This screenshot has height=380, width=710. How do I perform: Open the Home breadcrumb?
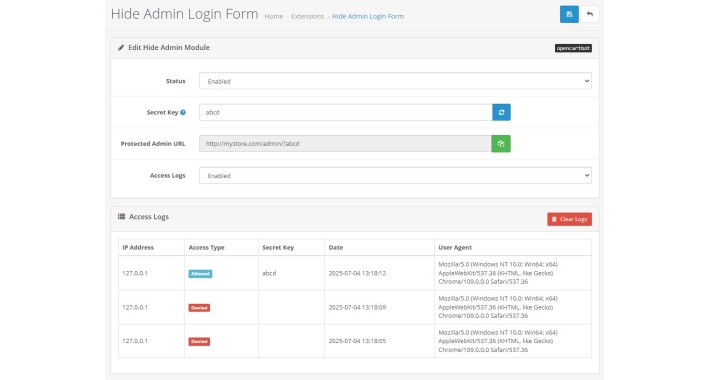click(273, 16)
